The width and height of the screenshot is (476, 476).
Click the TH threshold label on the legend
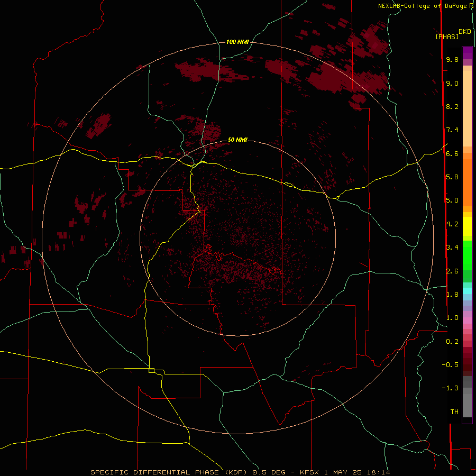pyautogui.click(x=454, y=412)
